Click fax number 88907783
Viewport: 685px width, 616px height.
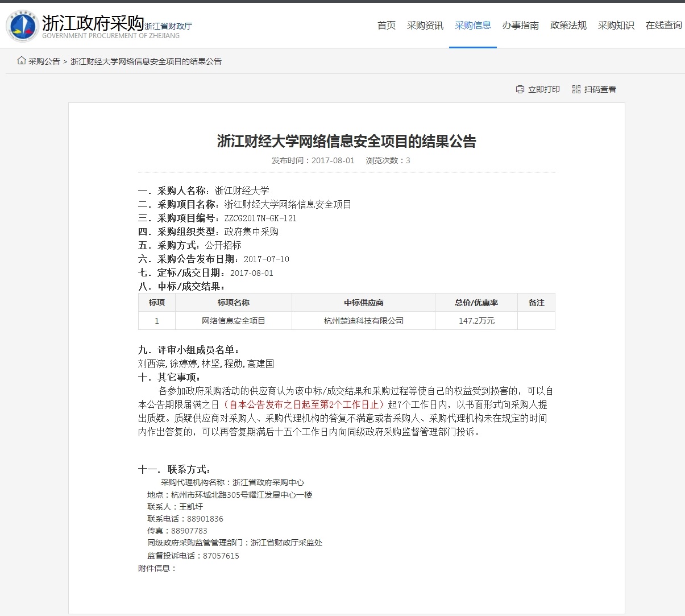click(189, 531)
